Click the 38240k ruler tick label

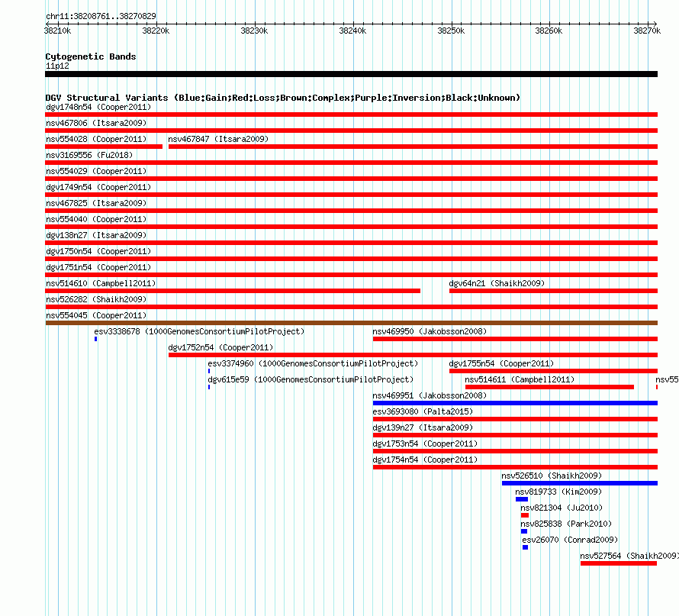352,31
